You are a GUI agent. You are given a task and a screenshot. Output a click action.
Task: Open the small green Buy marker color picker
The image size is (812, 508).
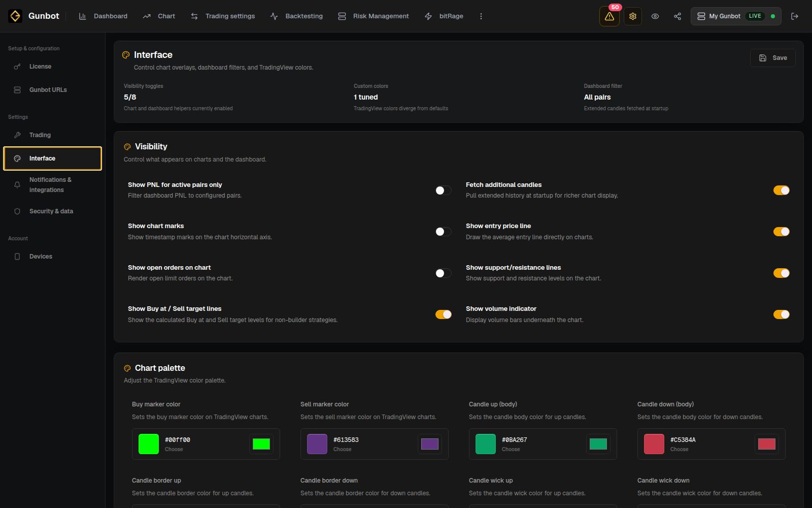261,444
